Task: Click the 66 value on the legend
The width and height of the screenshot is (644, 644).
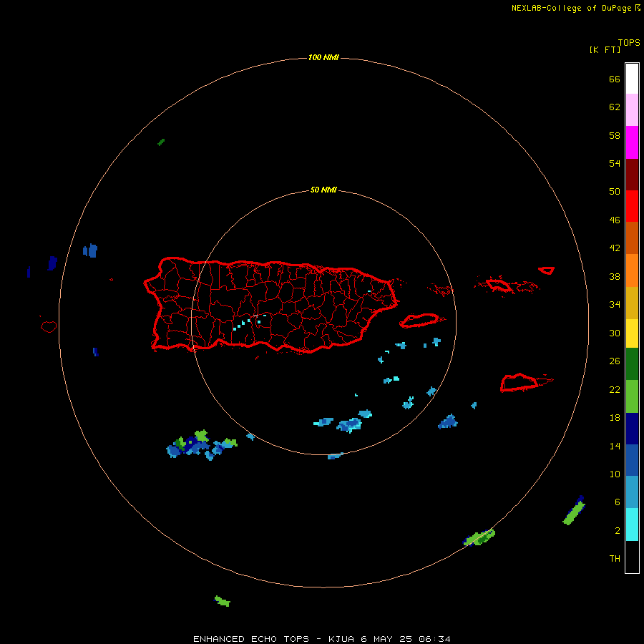Action: [x=615, y=79]
